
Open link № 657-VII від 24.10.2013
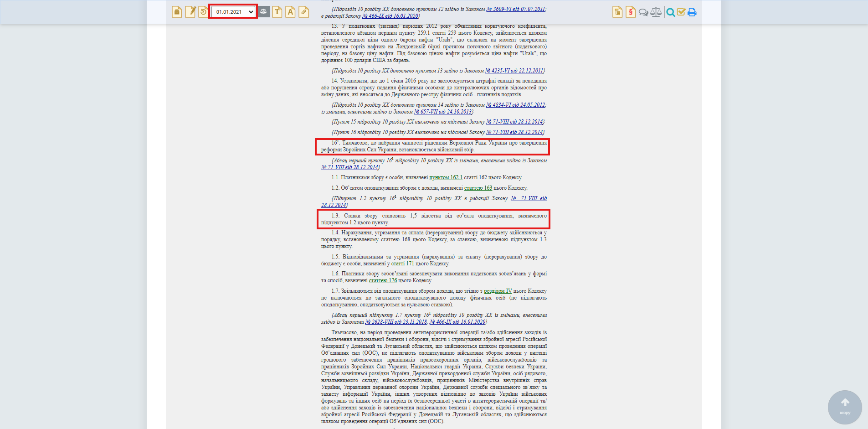(442, 112)
